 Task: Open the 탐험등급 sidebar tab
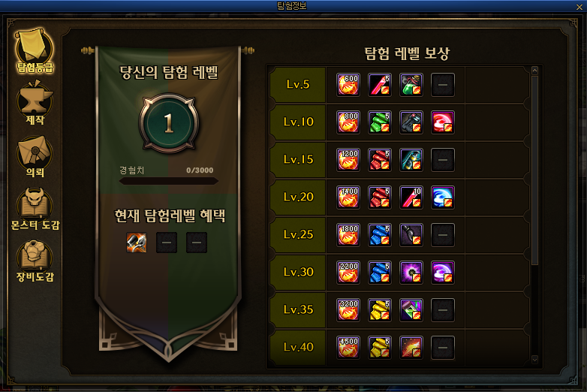point(35,50)
